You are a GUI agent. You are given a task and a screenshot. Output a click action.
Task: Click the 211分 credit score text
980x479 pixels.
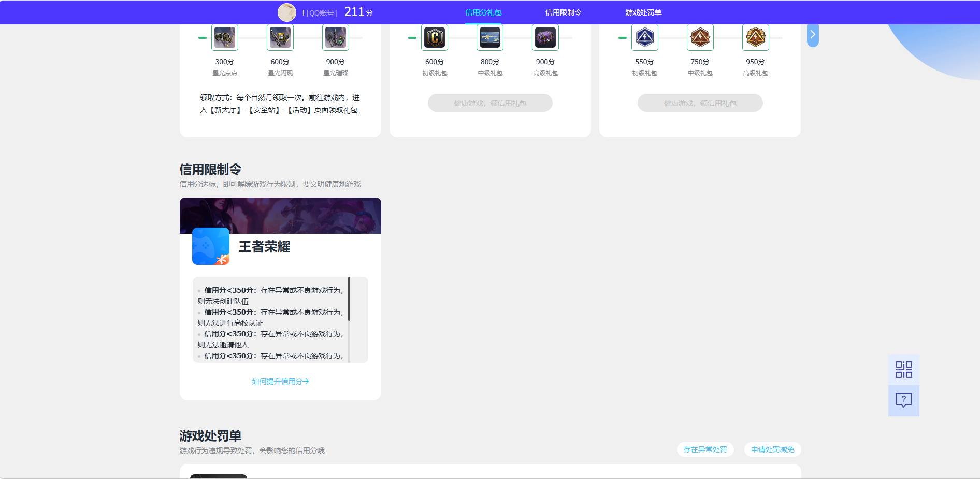click(x=358, y=12)
